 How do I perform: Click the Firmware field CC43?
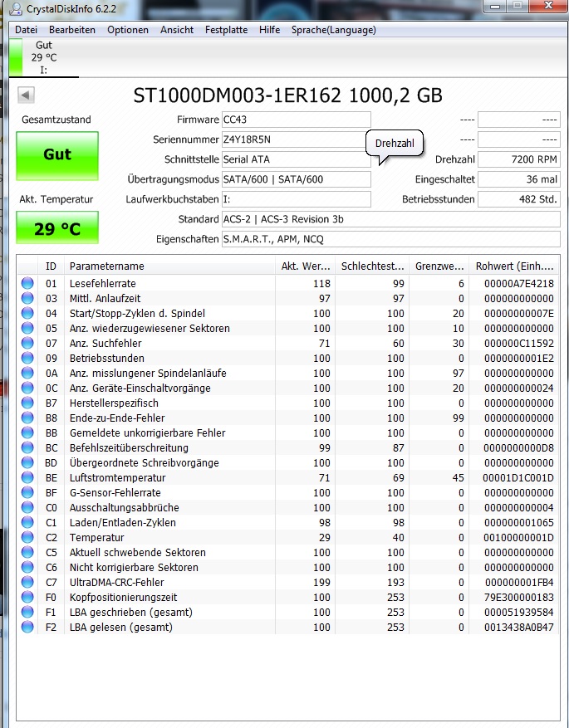pos(297,120)
